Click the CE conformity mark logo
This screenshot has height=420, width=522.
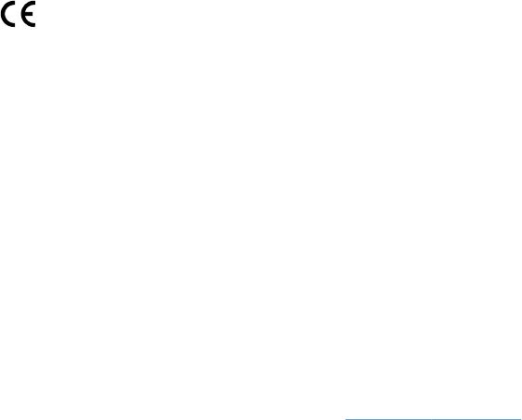tap(18, 14)
